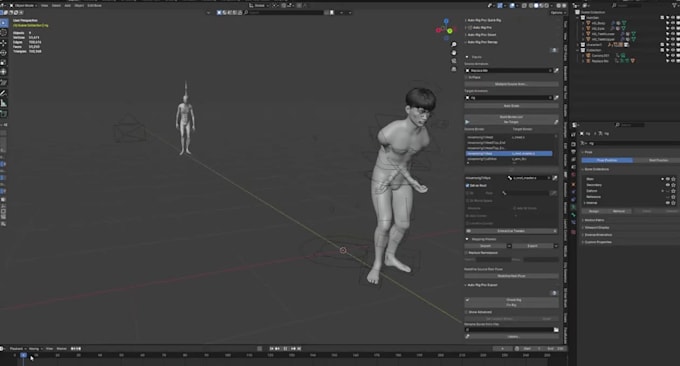The image size is (680, 366).
Task: Click the Build Bones List button
Action: point(512,117)
